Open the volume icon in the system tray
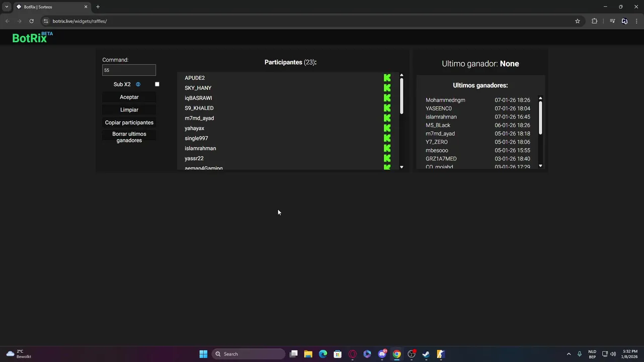This screenshot has height=362, width=644. click(x=613, y=354)
